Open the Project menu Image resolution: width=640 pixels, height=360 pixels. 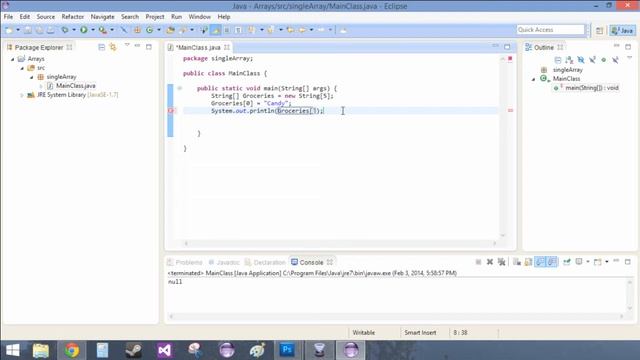(155, 17)
